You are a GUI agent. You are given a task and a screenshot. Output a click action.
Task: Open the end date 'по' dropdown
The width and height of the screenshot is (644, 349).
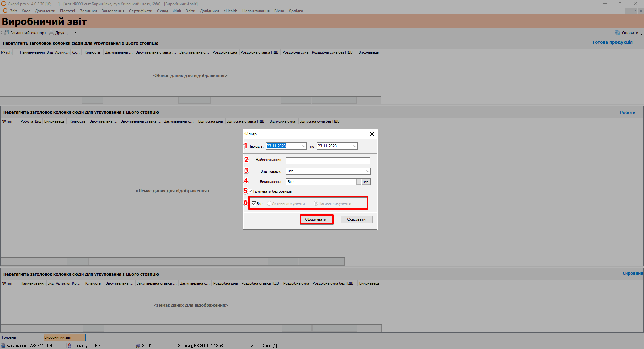[x=354, y=146]
